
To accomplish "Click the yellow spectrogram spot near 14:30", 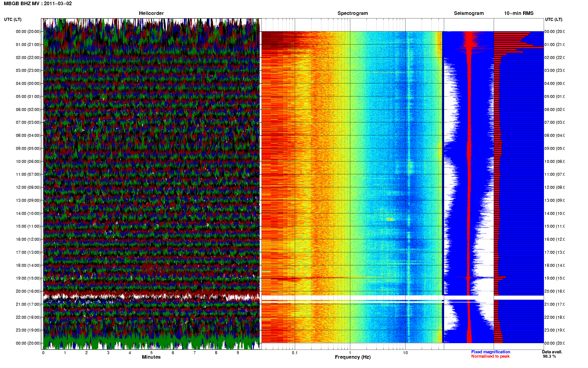I will (390, 219).
